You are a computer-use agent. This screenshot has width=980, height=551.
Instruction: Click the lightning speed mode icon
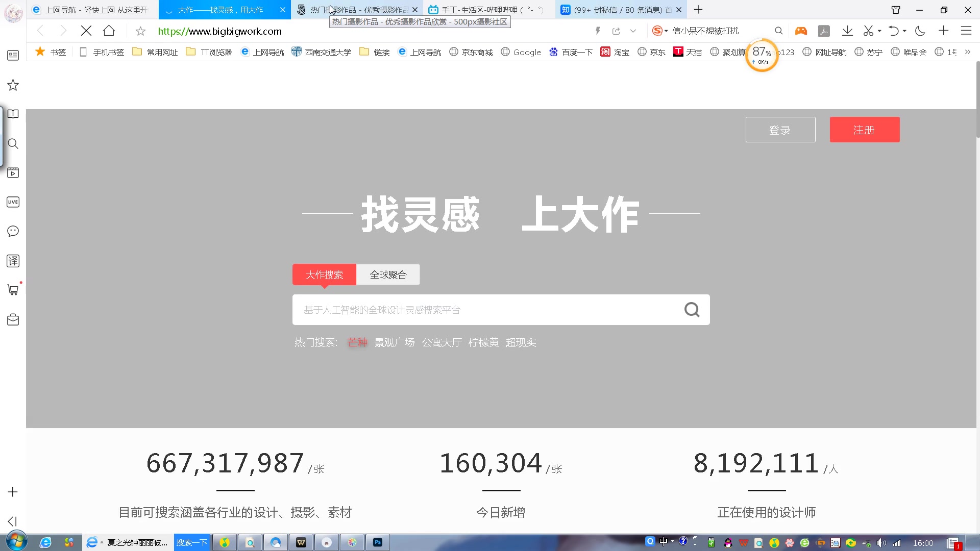click(598, 31)
